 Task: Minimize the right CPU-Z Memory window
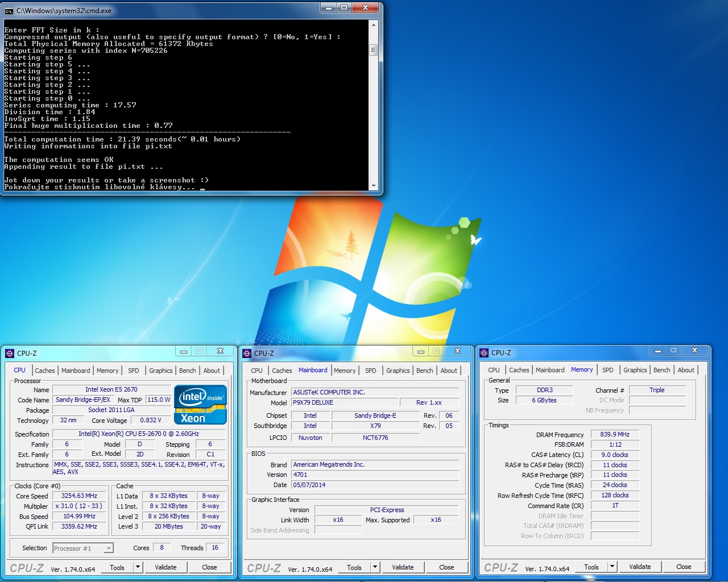[658, 351]
